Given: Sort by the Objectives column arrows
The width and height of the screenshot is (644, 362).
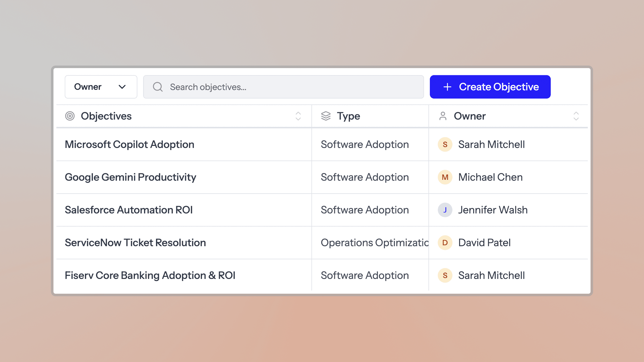Looking at the screenshot, I should coord(298,116).
